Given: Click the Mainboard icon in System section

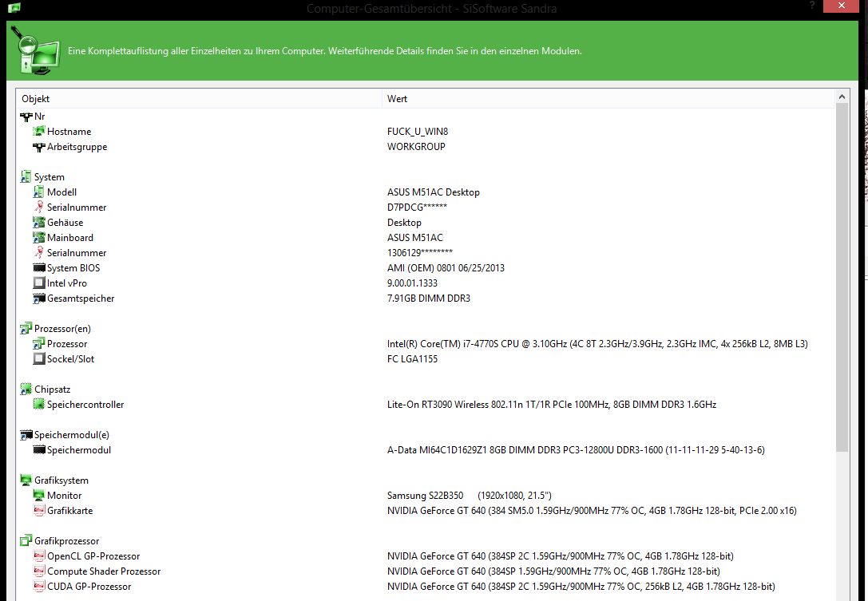Looking at the screenshot, I should 38,238.
